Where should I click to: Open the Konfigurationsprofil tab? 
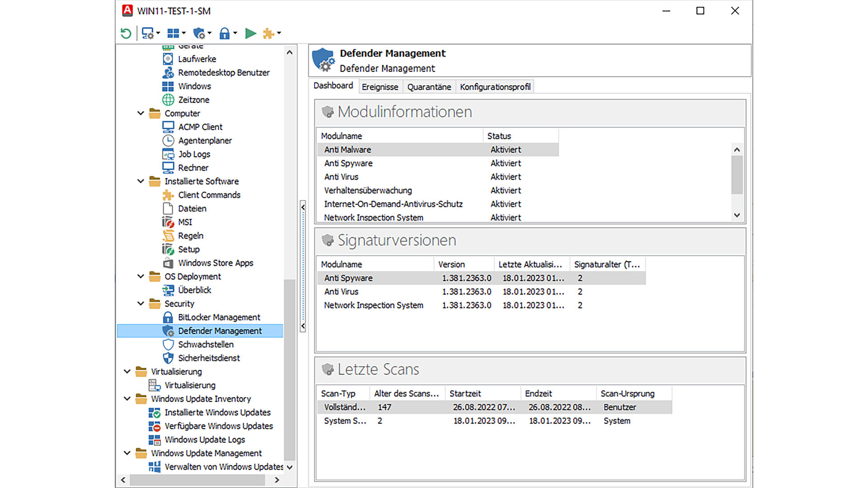click(x=495, y=87)
